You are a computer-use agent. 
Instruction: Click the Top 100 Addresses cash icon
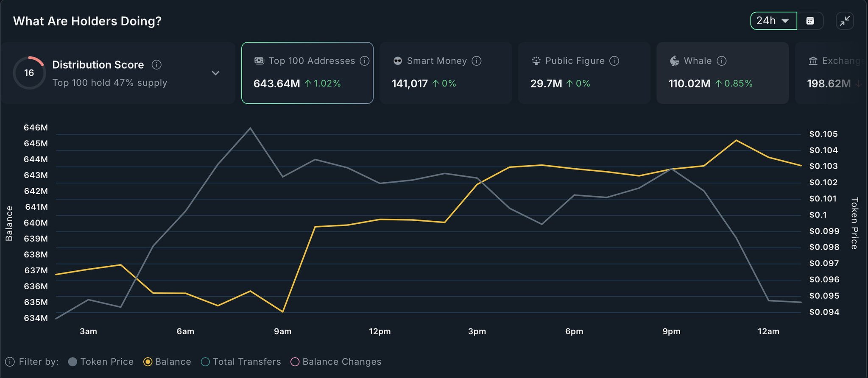259,61
